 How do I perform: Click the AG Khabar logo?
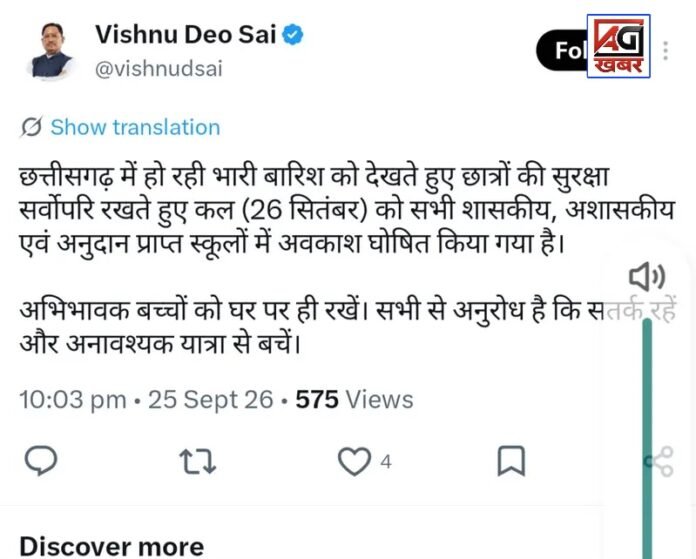click(618, 46)
